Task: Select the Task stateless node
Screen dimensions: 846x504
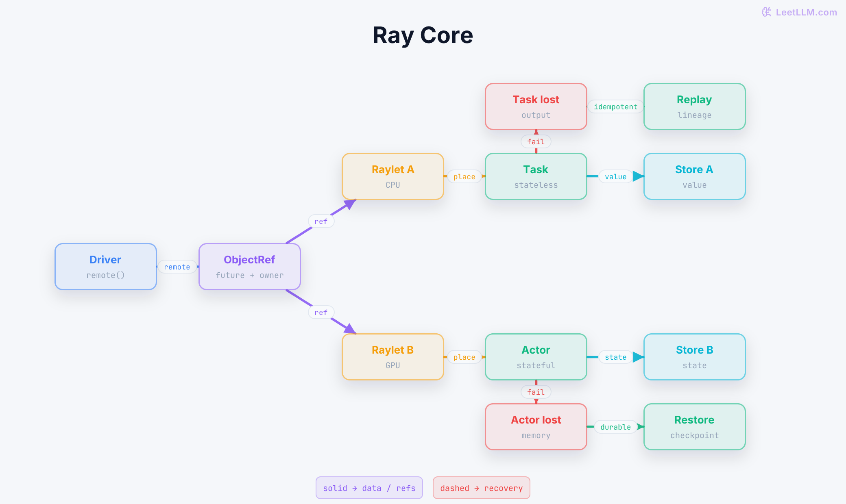Action: [x=536, y=176]
